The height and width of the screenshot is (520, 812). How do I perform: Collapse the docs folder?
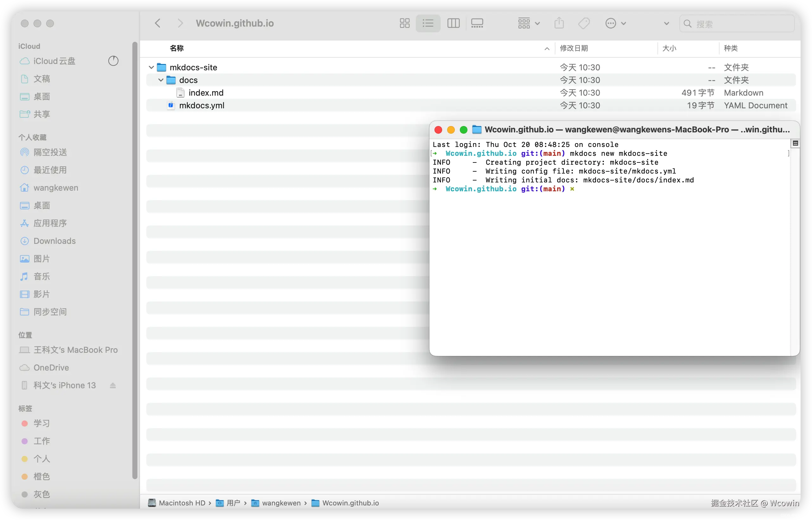click(161, 80)
